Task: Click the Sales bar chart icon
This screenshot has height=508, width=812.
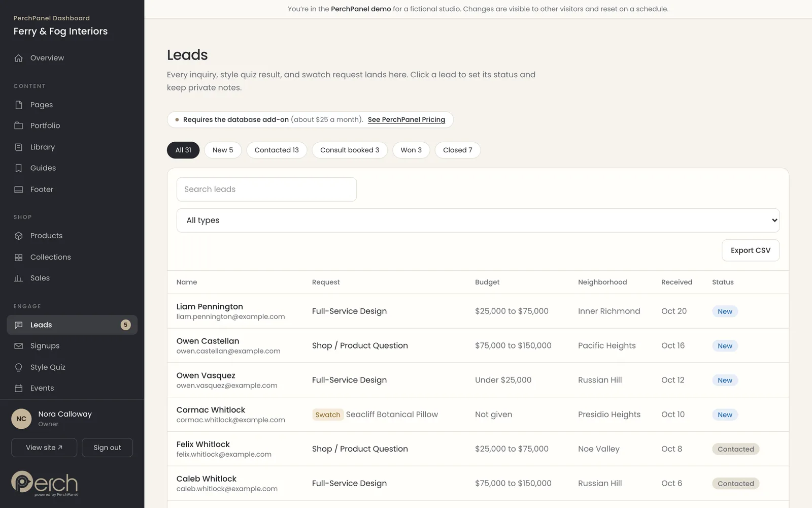Action: pos(19,278)
